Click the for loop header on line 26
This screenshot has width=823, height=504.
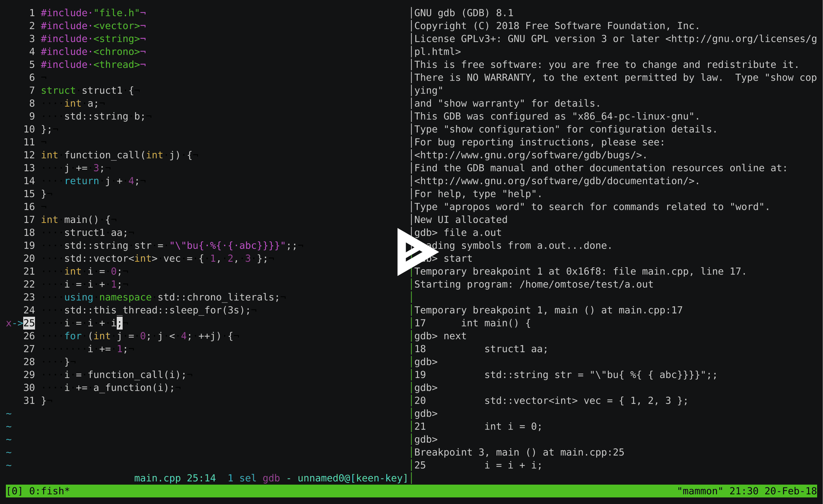pos(149,336)
